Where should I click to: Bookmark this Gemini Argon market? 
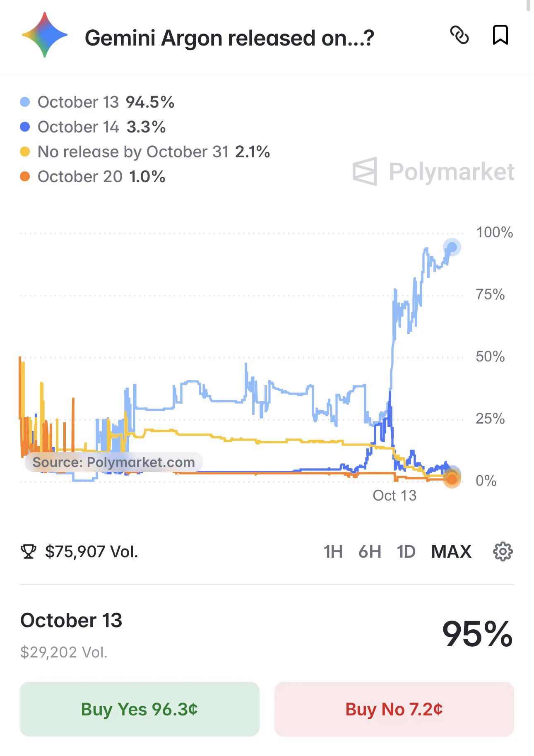pyautogui.click(x=500, y=35)
